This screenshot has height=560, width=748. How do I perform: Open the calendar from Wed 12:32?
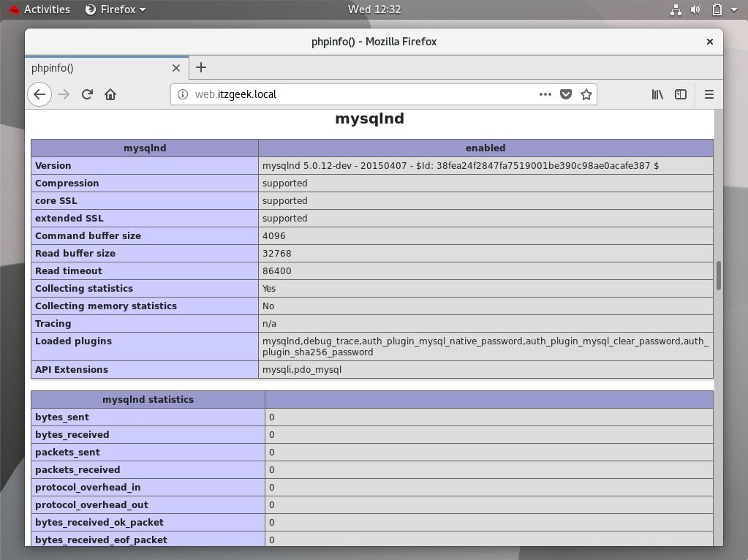374,9
